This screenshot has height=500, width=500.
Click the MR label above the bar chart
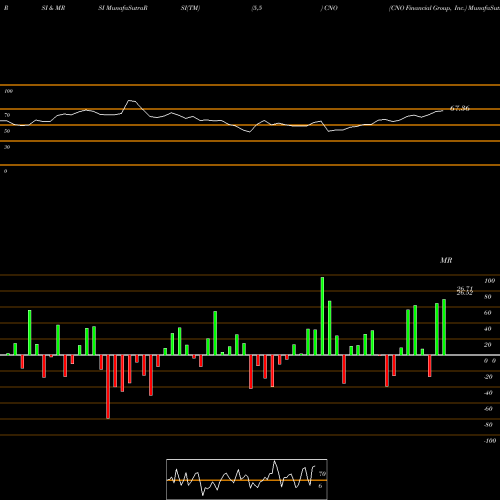[446, 260]
